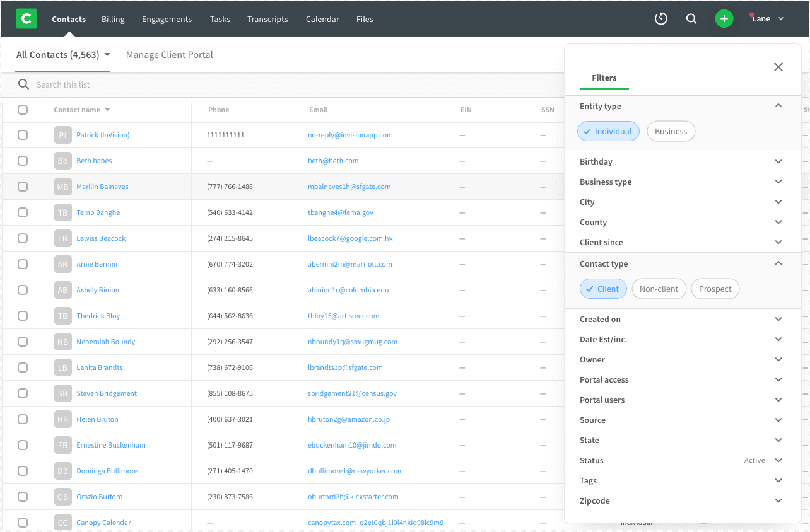Screen dimensions: 810x532
Task: Click SB avatar of Steven Bridgement
Action: pos(62,393)
